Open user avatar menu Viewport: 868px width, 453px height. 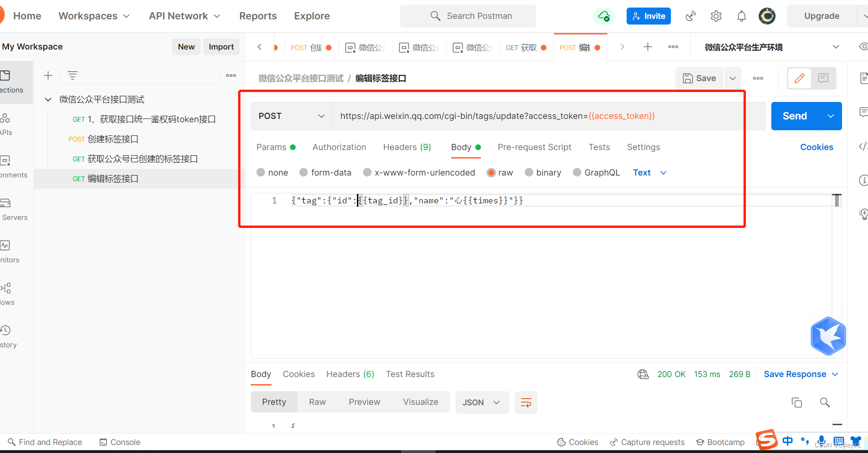coord(767,16)
